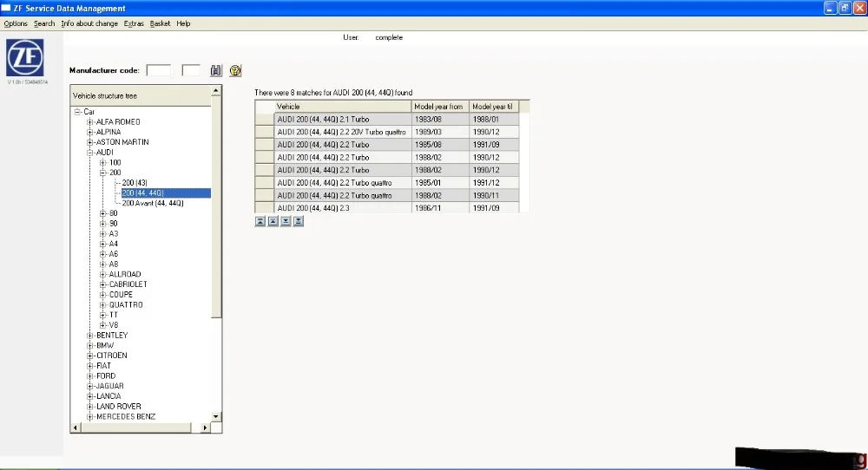
Task: Select BENTLEY in the vehicle tree
Action: (112, 335)
